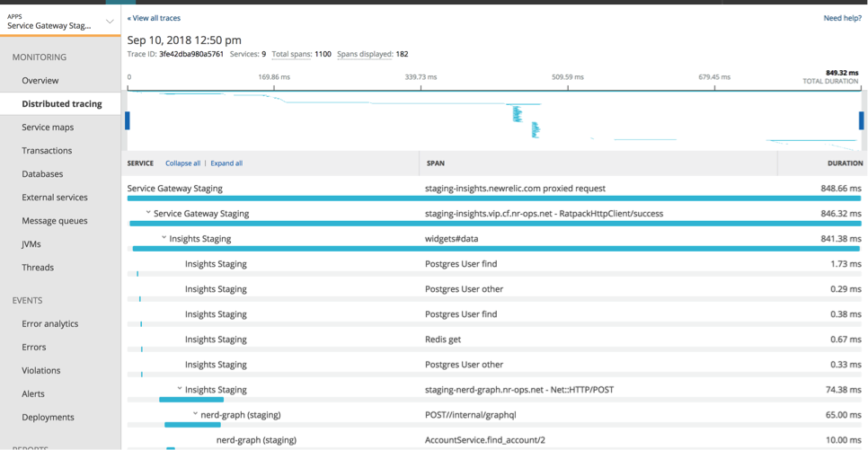Click the 846.32 ms duration bar

[495, 224]
